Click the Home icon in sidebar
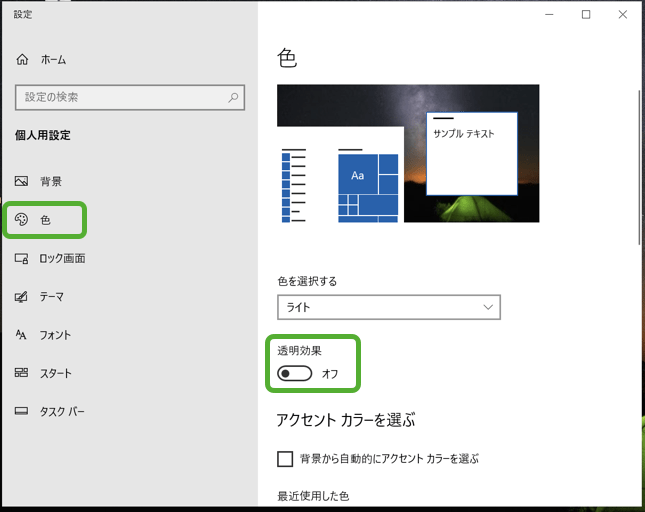The image size is (645, 512). [x=22, y=60]
